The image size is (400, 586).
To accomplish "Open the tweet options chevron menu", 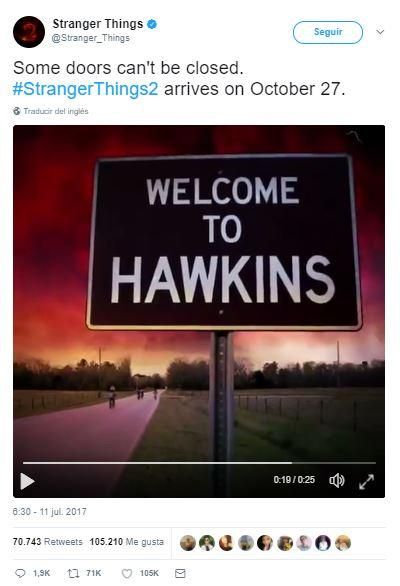I will pyautogui.click(x=380, y=32).
